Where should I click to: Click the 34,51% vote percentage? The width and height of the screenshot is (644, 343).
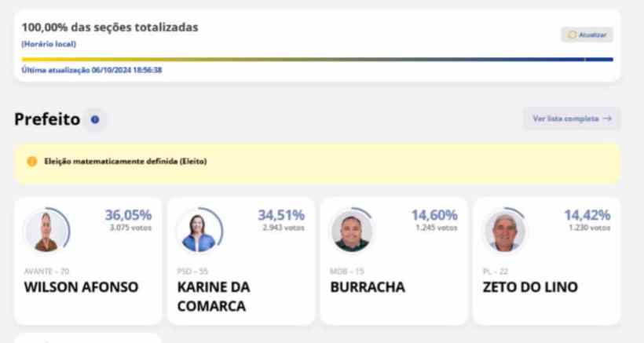pyautogui.click(x=281, y=215)
